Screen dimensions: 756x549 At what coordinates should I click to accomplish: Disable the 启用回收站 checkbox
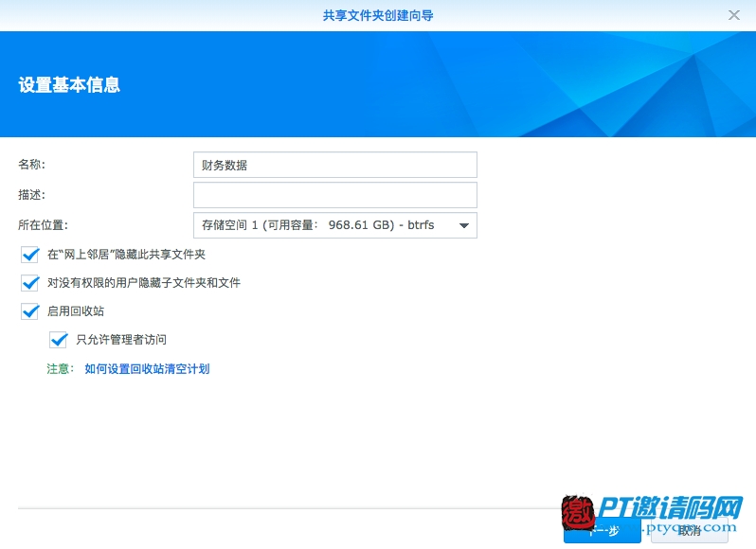(29, 311)
